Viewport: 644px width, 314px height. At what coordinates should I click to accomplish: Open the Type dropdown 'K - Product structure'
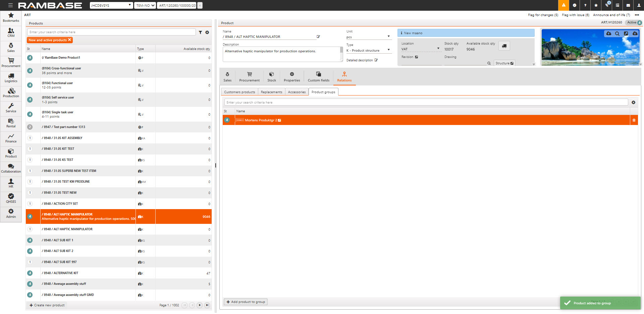pos(388,50)
